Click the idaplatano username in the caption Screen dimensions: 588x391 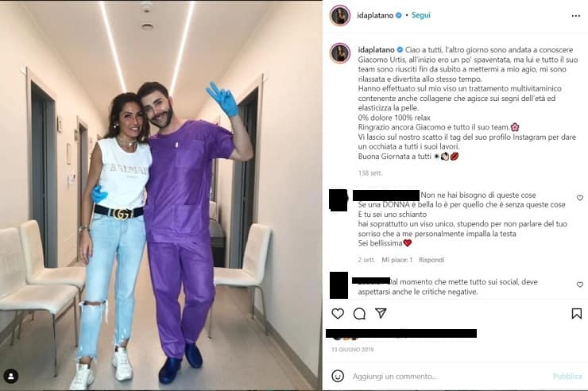(376, 49)
